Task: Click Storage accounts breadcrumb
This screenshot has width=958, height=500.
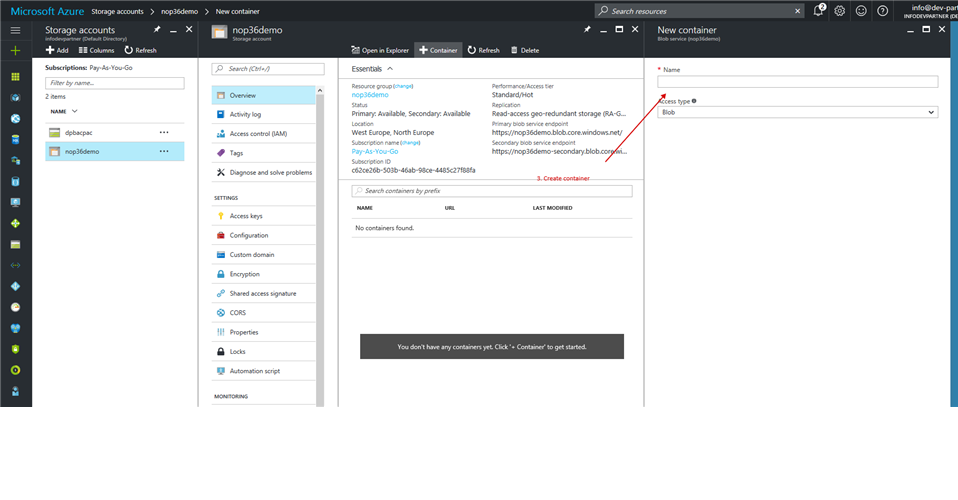Action: pyautogui.click(x=117, y=11)
